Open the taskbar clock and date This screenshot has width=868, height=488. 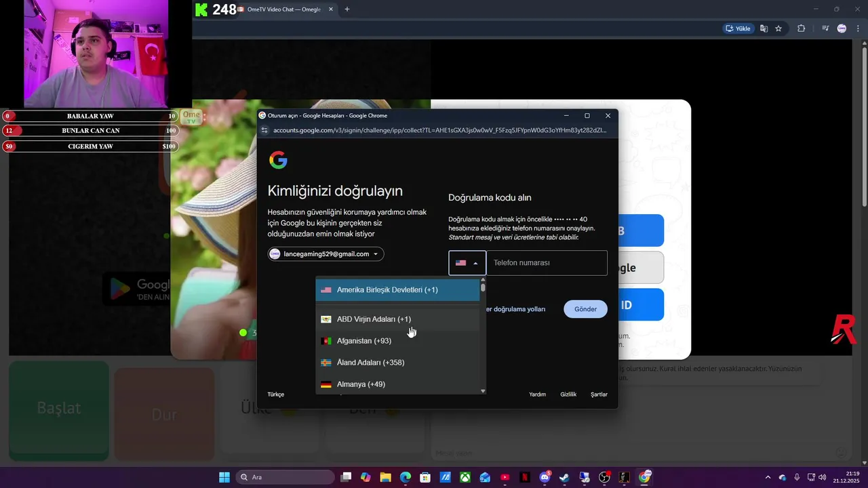[x=848, y=477]
